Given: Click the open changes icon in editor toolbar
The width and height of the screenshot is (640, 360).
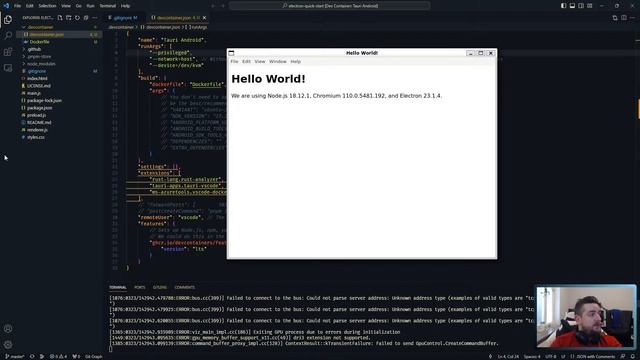Looking at the screenshot, I should 615,18.
